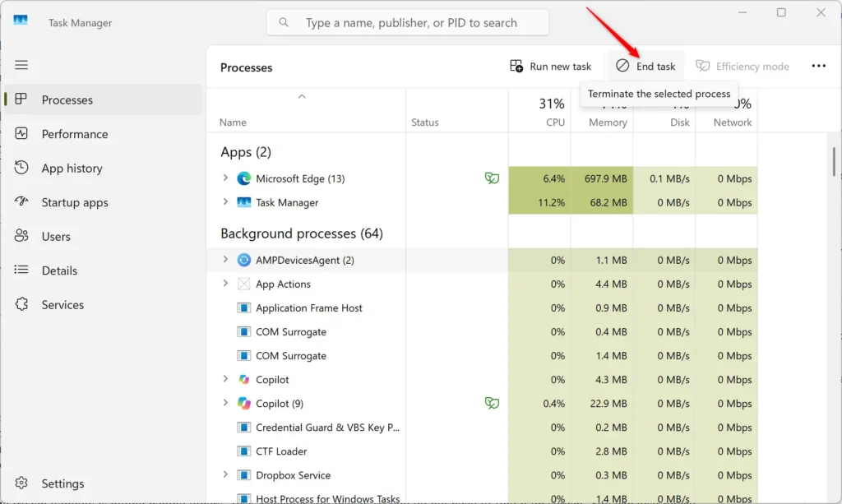
Task: Click the Performance sidebar icon
Action: click(x=21, y=134)
